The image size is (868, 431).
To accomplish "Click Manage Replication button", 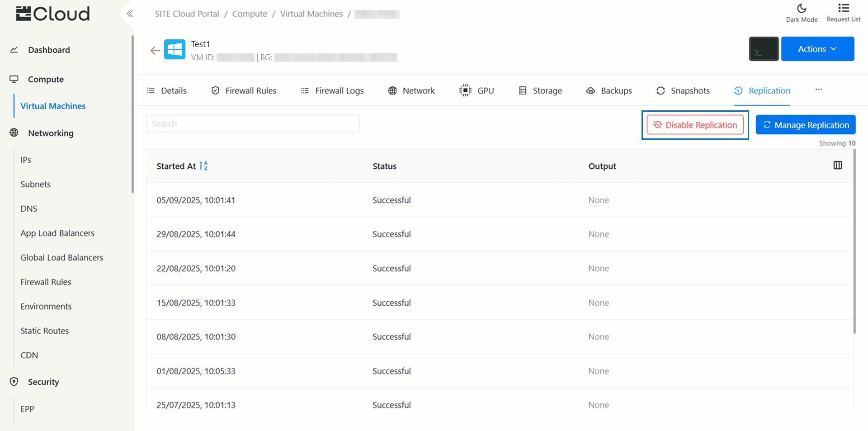I will 805,125.
